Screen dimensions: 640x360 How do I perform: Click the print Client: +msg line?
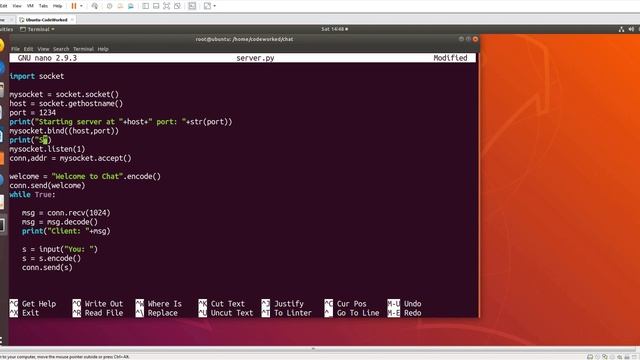click(x=66, y=231)
